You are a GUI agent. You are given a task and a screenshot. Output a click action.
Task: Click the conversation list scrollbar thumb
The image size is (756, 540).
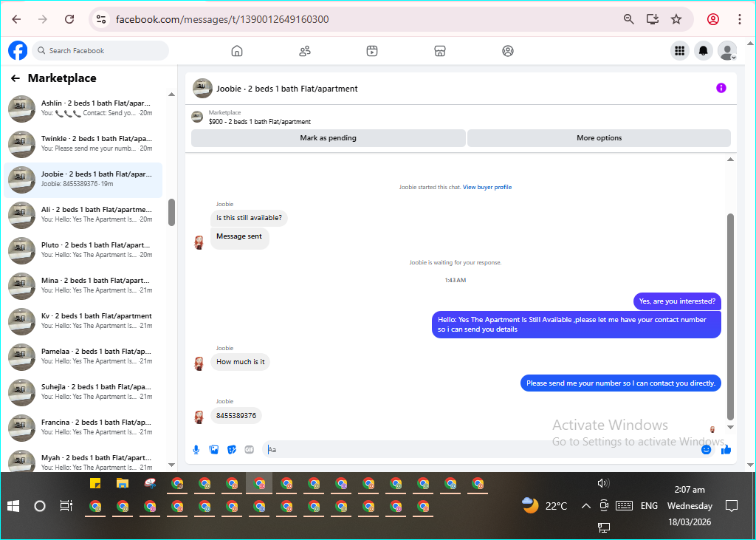coord(171,212)
